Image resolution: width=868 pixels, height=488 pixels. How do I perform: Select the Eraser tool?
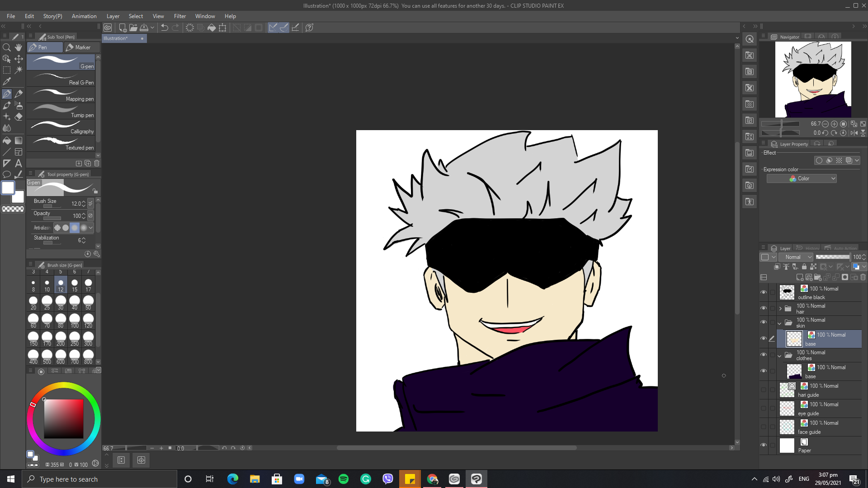(19, 117)
